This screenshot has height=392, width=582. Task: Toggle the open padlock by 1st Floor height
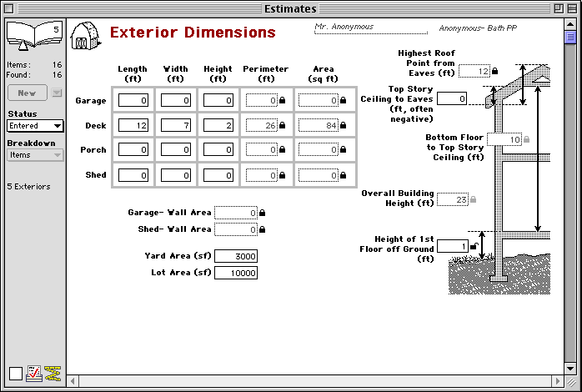(x=474, y=246)
